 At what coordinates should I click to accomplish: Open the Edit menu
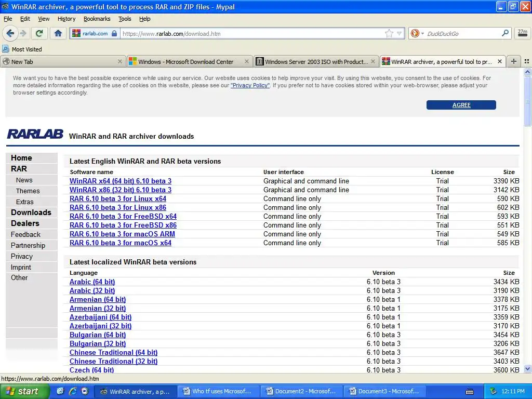(x=25, y=19)
